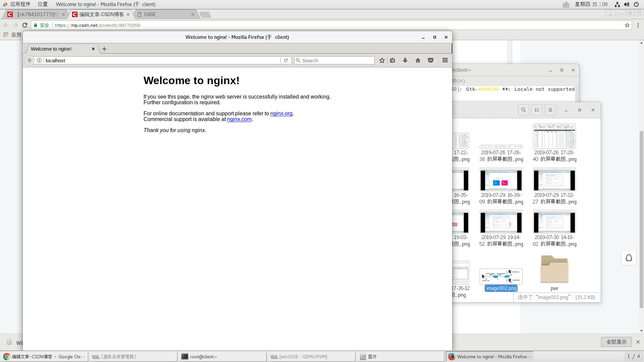Open Firefox bookmarks list icon
The height and width of the screenshot is (362, 644).
pos(392,60)
